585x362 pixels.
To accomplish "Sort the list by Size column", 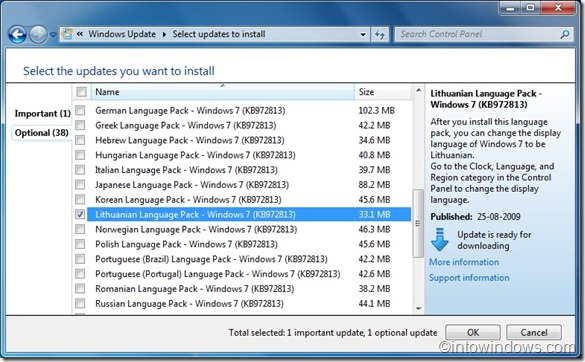I will tap(382, 92).
